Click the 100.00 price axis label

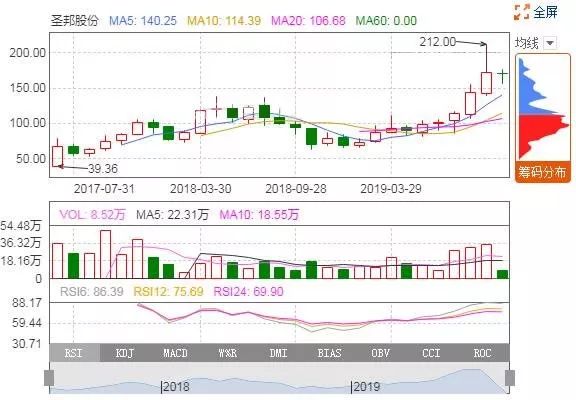[28, 123]
